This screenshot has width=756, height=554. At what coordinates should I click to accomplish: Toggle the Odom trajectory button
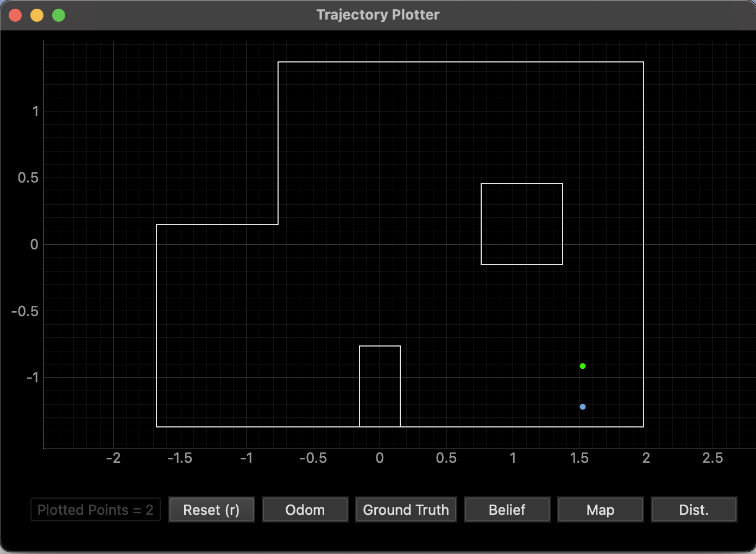pyautogui.click(x=305, y=510)
